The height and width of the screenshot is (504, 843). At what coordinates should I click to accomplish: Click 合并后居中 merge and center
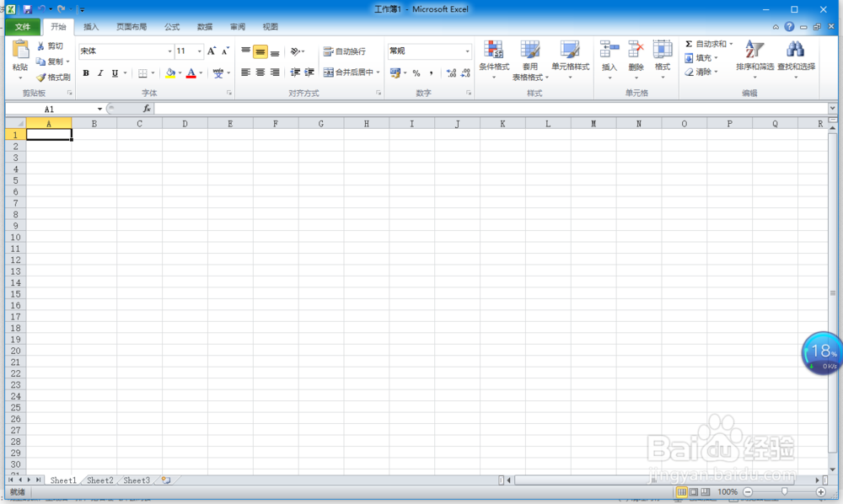348,72
